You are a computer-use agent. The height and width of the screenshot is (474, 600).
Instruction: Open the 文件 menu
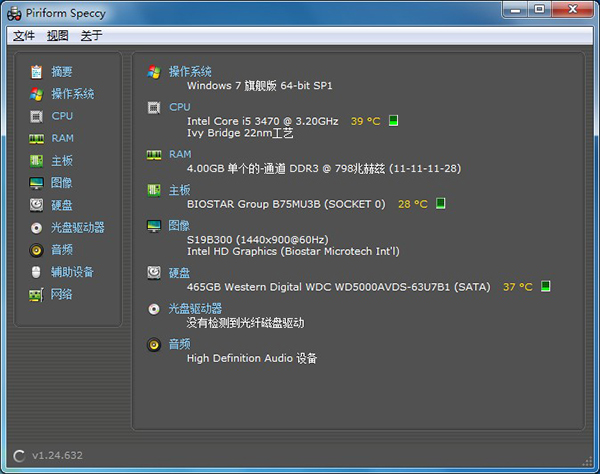tap(24, 36)
